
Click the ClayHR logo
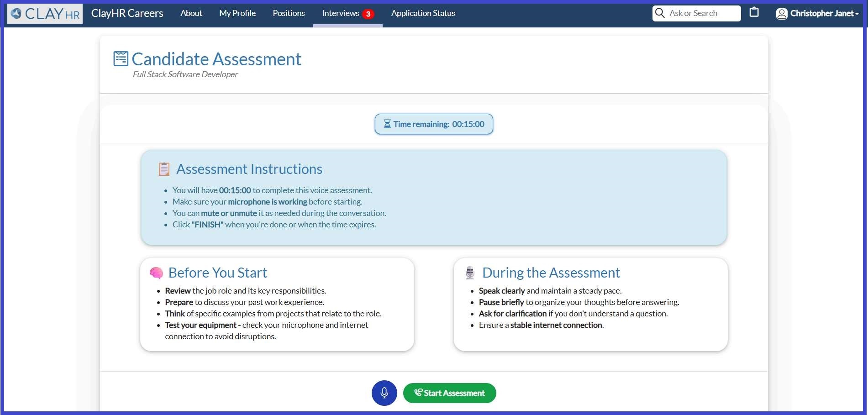click(x=45, y=14)
